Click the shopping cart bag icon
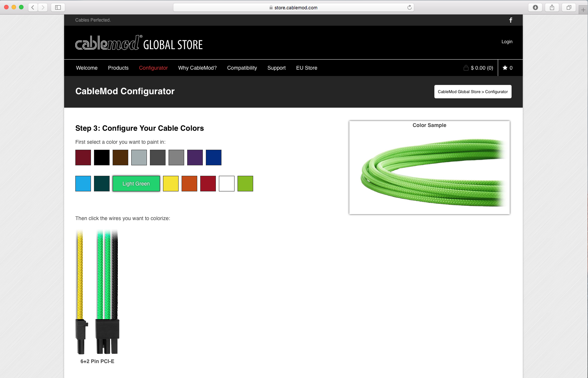Image resolution: width=588 pixels, height=378 pixels. pos(466,68)
